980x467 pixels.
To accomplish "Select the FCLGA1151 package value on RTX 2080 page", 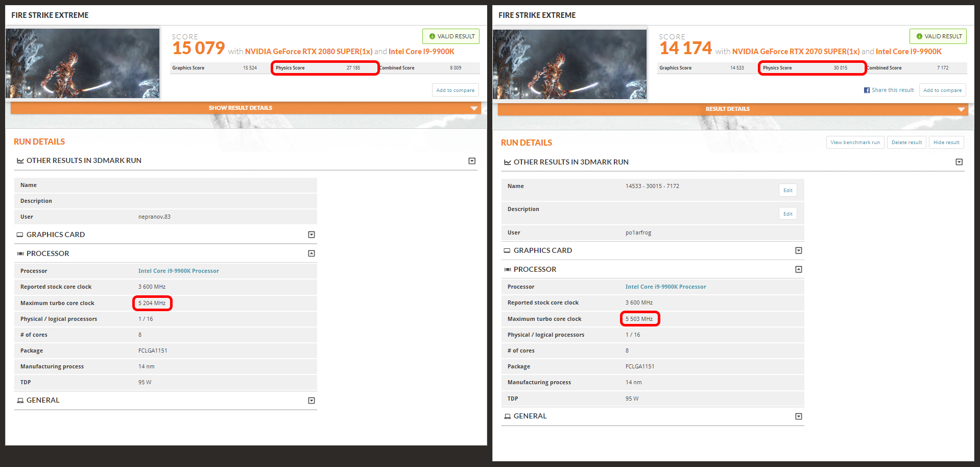I will coord(153,351).
